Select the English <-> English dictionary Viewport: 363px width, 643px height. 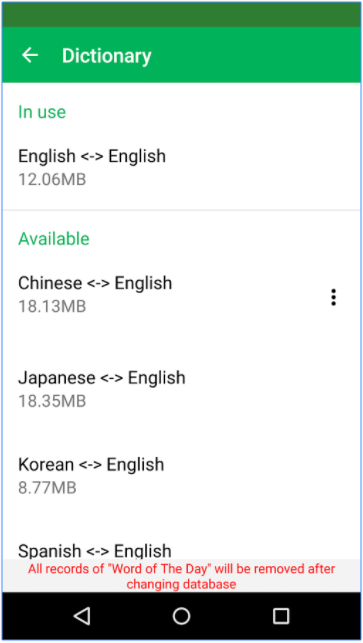181,167
